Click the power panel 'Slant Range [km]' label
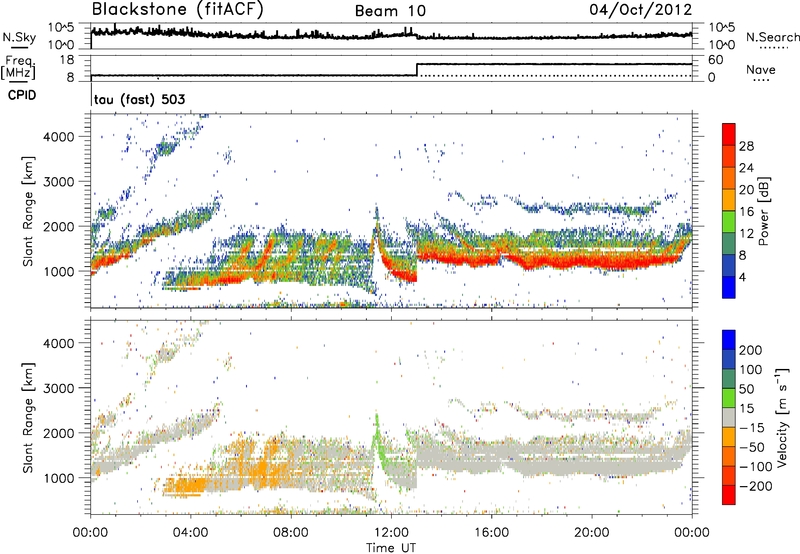Image resolution: width=800 pixels, height=554 pixels. (x=28, y=211)
